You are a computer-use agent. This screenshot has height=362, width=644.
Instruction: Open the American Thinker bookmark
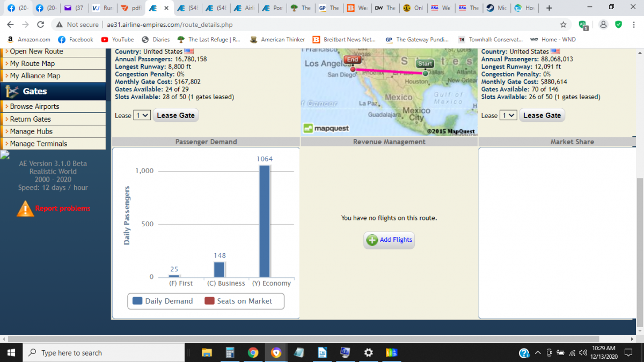tap(277, 39)
